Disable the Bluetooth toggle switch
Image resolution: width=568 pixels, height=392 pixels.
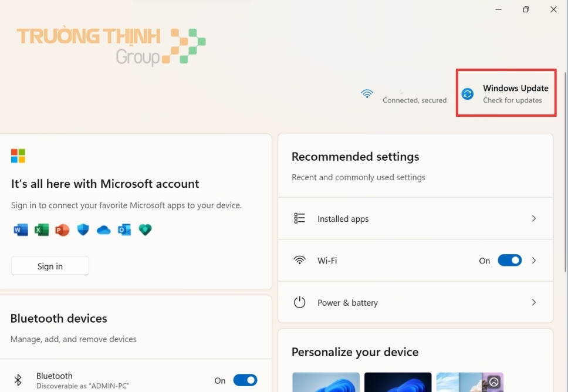[x=245, y=380]
